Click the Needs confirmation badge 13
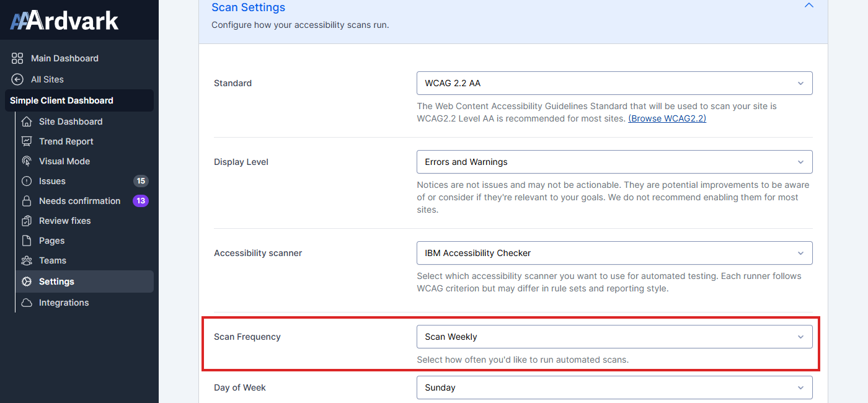 (141, 201)
